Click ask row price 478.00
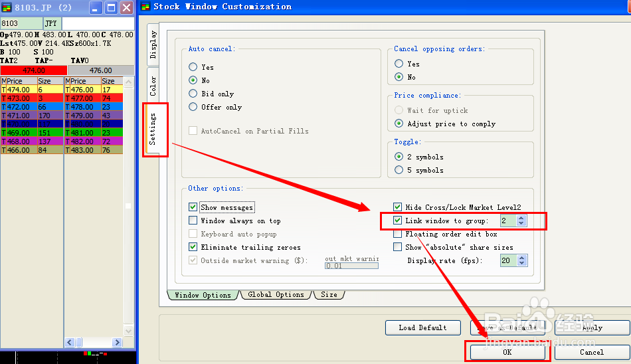631x364 pixels. click(x=82, y=107)
